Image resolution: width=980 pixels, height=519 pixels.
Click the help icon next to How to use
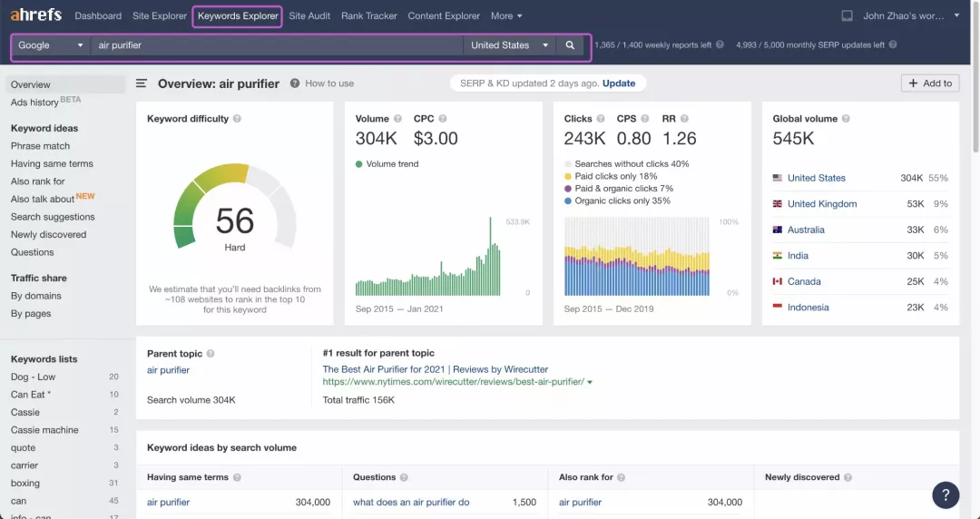(x=294, y=83)
